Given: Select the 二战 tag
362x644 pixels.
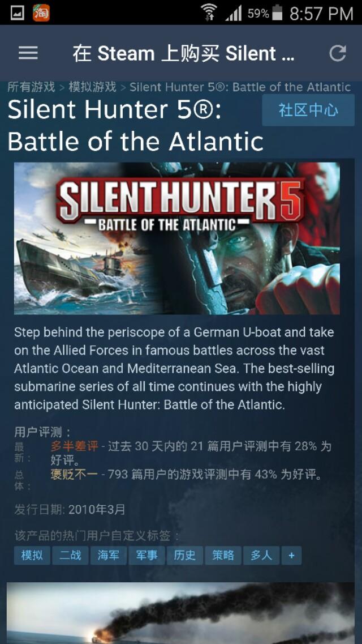Looking at the screenshot, I should 70,555.
